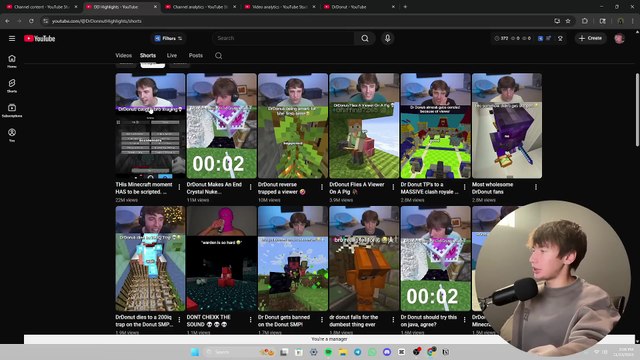Open more options for 'reverse trapped a viewer' short
The height and width of the screenshot is (360, 640).
[x=322, y=187]
